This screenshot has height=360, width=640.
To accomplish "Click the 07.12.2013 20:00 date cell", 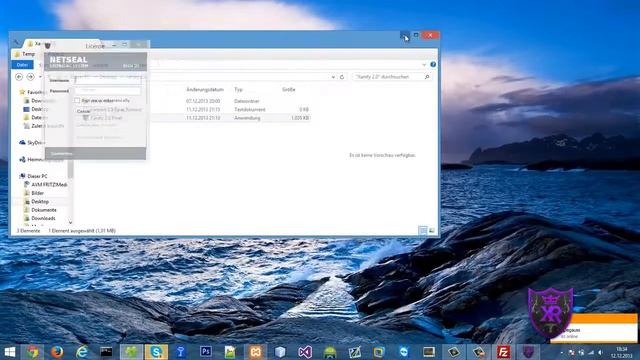I will [x=203, y=101].
